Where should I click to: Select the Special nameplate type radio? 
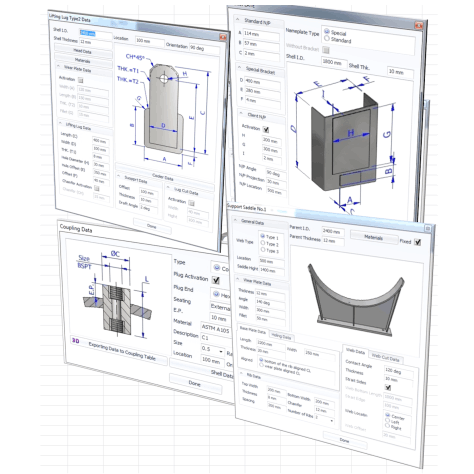tap(327, 31)
